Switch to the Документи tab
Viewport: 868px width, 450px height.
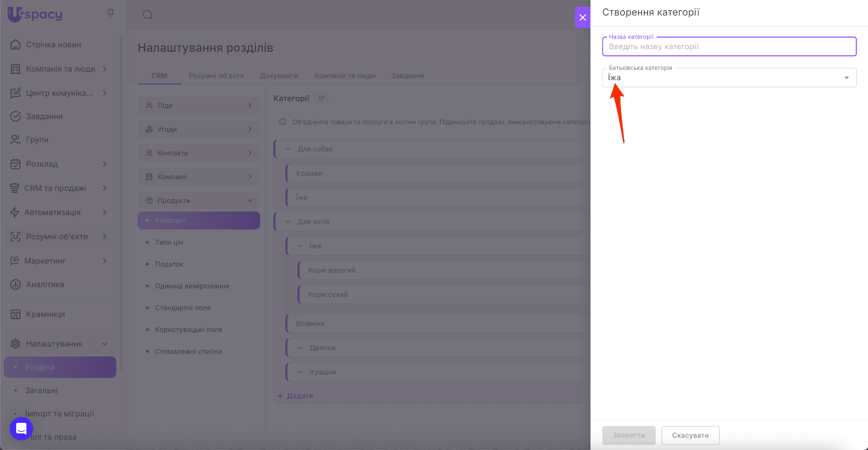[279, 76]
